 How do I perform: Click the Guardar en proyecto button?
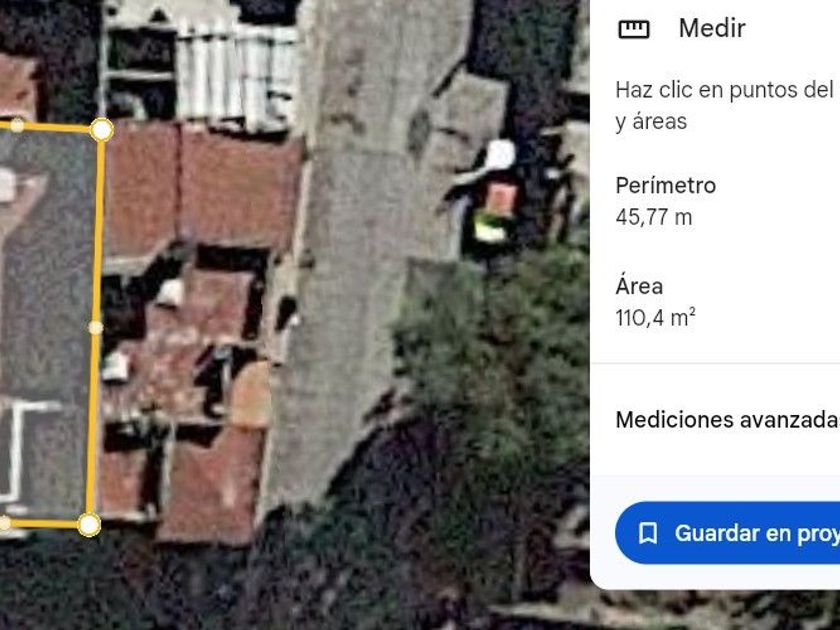click(x=728, y=533)
